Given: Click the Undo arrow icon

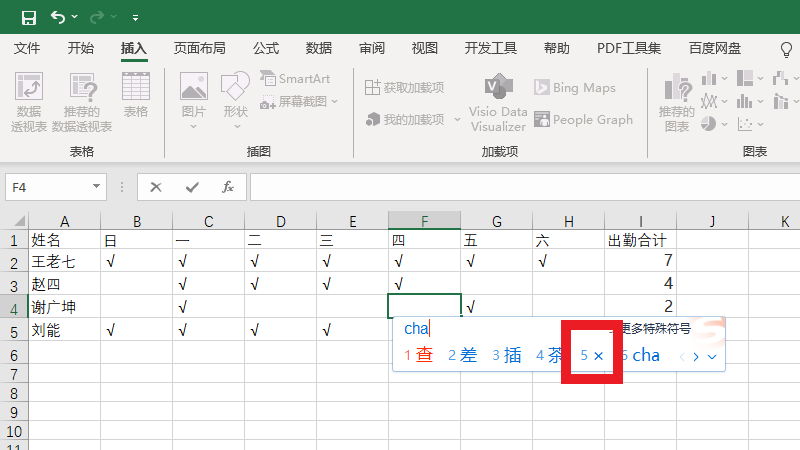Looking at the screenshot, I should [58, 17].
